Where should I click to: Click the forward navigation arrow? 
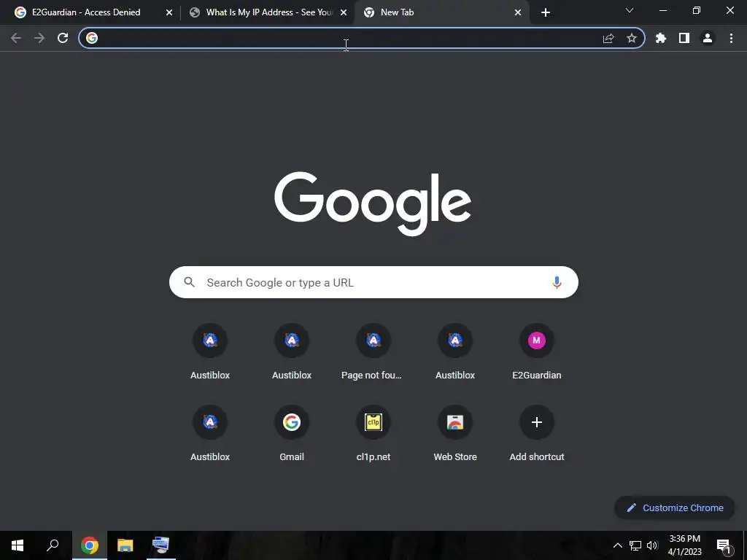[39, 38]
